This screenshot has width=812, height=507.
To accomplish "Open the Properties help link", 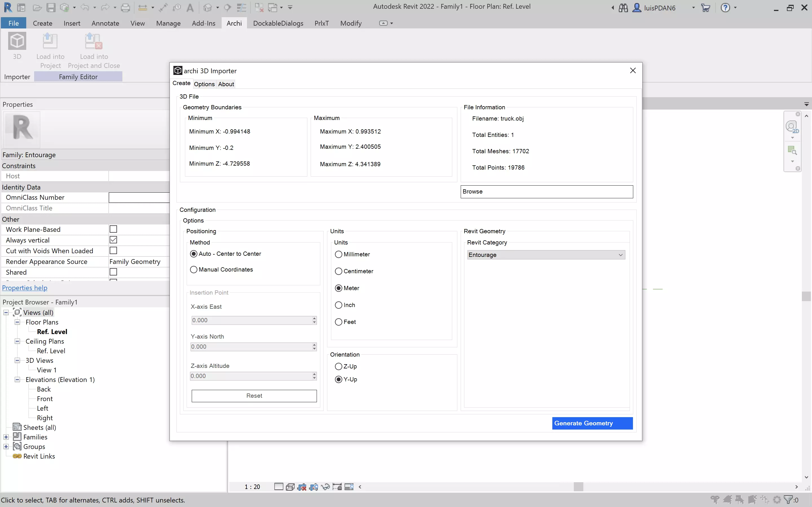I will (25, 287).
